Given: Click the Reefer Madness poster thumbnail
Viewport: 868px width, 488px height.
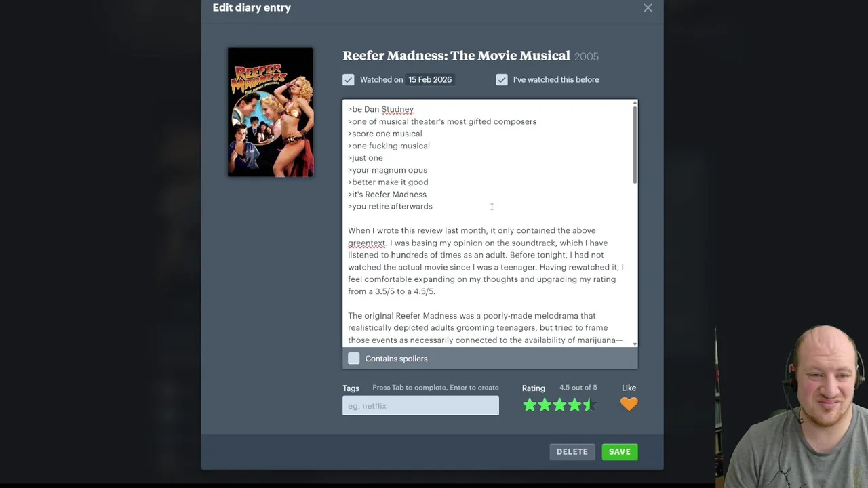Looking at the screenshot, I should [x=271, y=113].
